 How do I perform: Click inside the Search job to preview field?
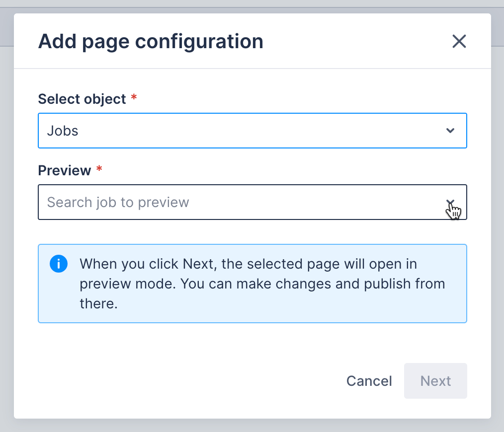199,202
